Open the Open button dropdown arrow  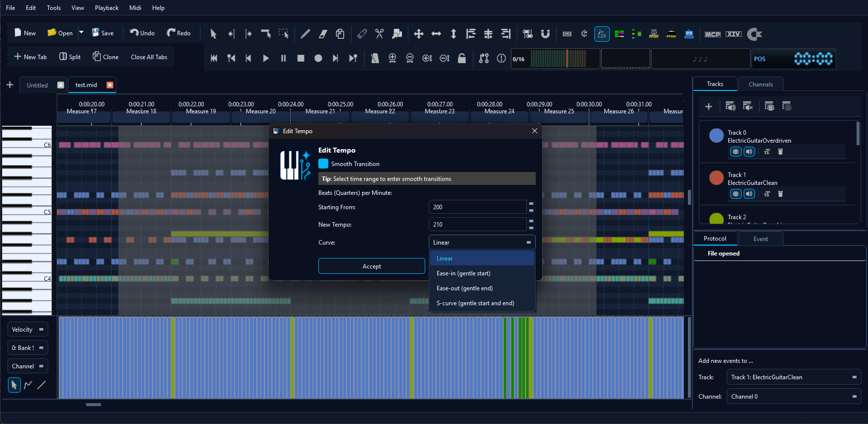(x=81, y=32)
